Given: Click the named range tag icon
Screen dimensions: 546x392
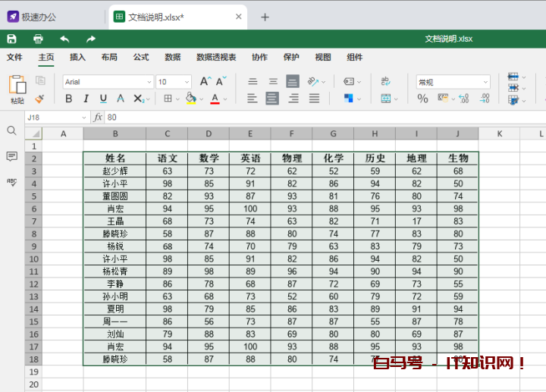Looking at the screenshot, I should [x=349, y=81].
